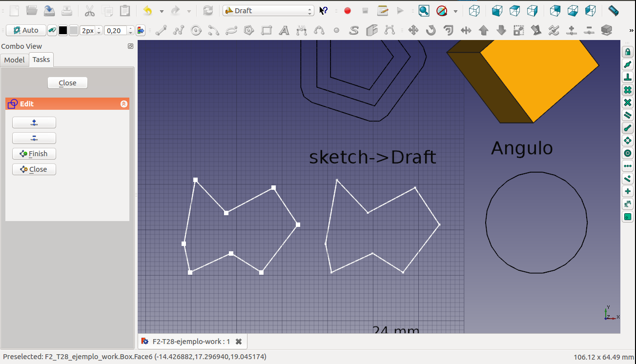Viewport: 636px width, 364px height.
Task: Toggle snap to perpendicular
Action: pyautogui.click(x=628, y=77)
